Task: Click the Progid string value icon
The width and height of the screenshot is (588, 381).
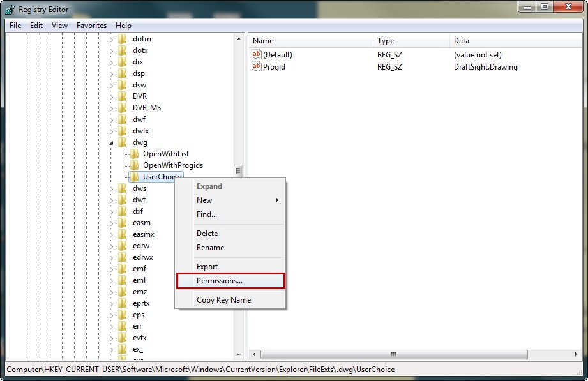Action: tap(257, 67)
